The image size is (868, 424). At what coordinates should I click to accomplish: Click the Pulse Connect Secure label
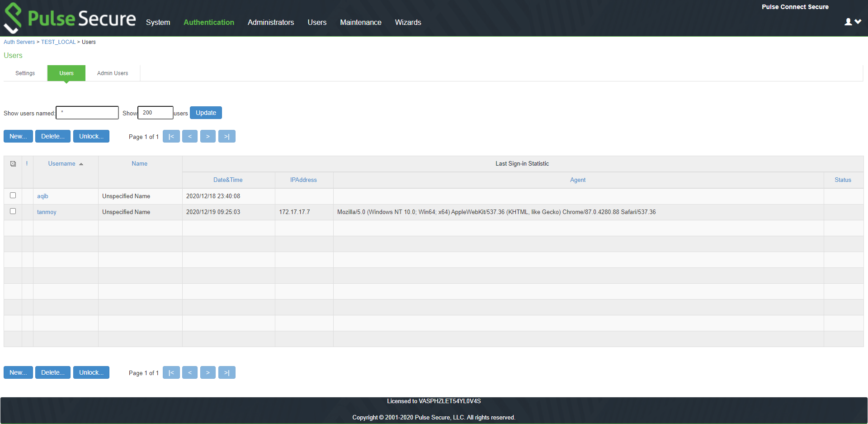tap(795, 7)
